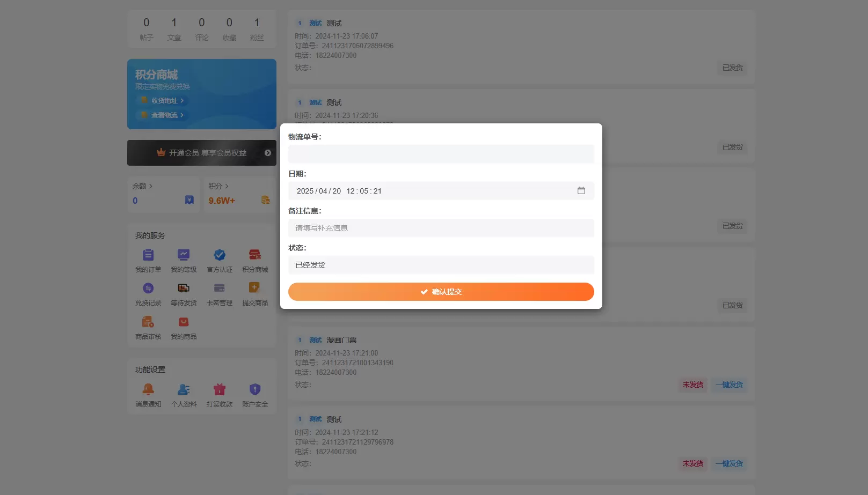This screenshot has width=868, height=495.
Task: Open 打赏收款 gift icon
Action: (x=220, y=389)
